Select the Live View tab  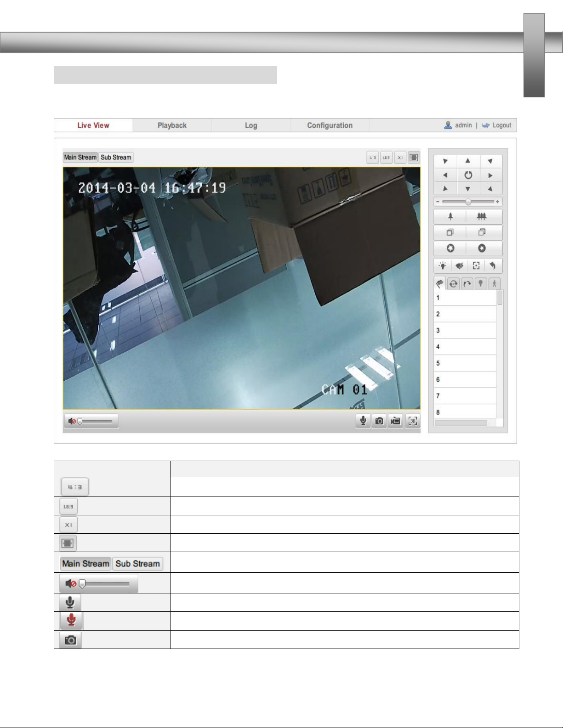(x=93, y=125)
